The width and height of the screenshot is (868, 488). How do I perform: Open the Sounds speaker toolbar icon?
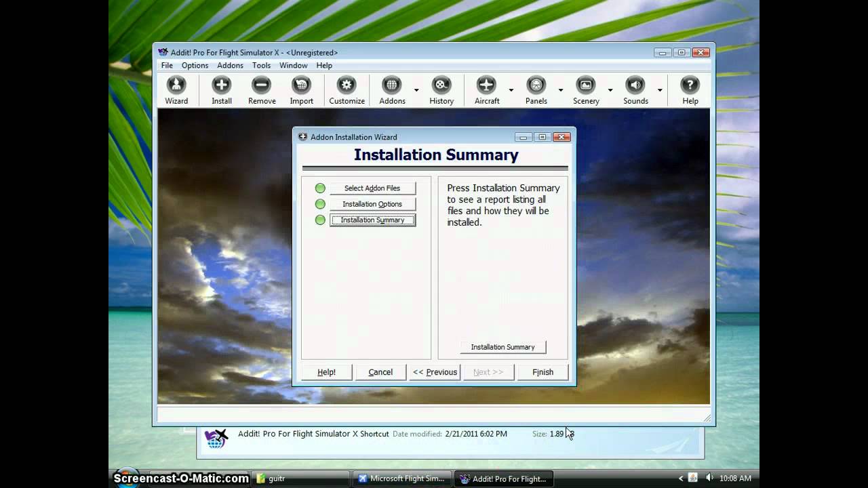click(x=635, y=85)
